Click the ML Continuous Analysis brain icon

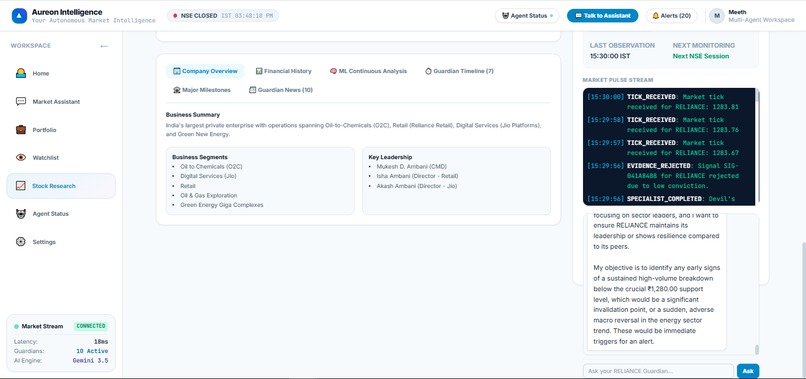pos(333,71)
